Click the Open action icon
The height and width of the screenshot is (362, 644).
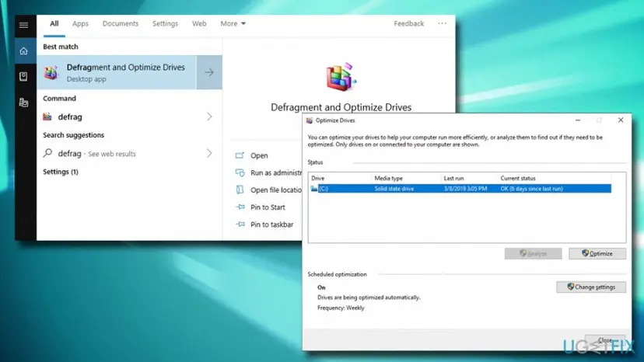click(240, 155)
